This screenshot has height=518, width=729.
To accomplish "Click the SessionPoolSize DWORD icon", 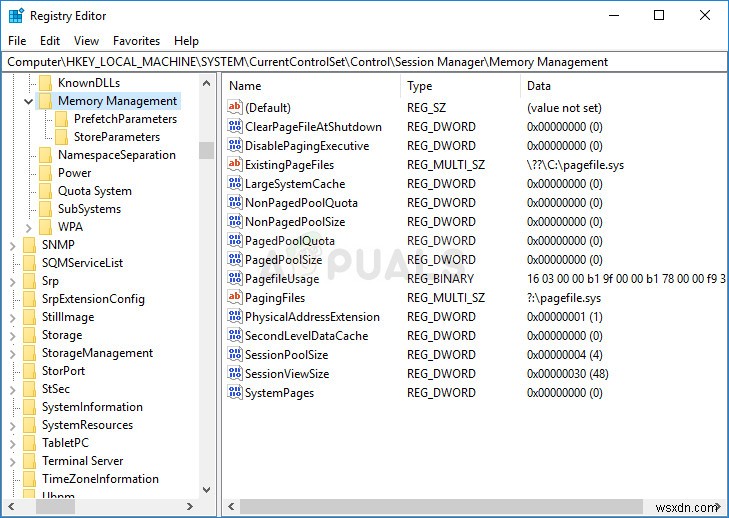I will point(235,354).
